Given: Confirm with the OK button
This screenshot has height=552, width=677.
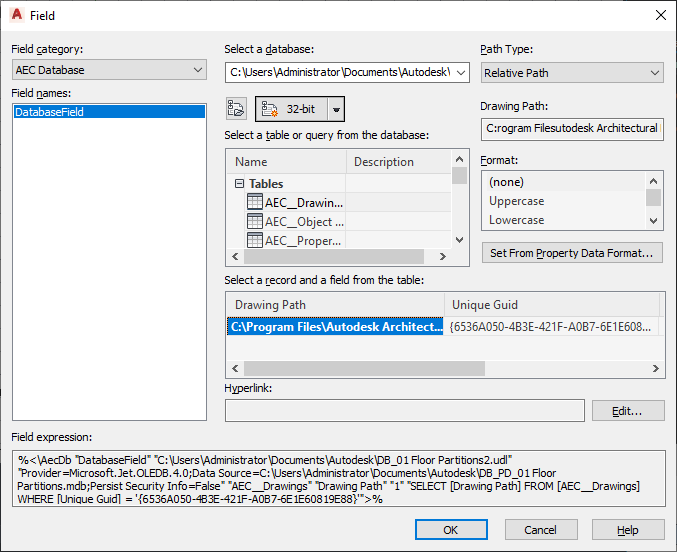Looking at the screenshot, I should tap(451, 530).
